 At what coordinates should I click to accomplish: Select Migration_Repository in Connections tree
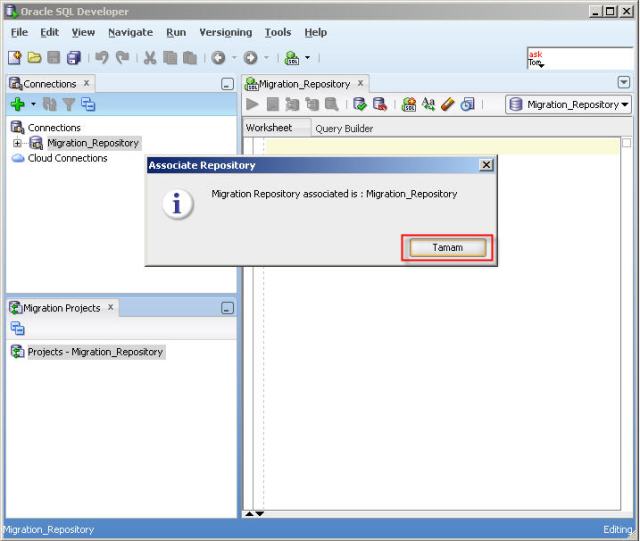point(93,143)
